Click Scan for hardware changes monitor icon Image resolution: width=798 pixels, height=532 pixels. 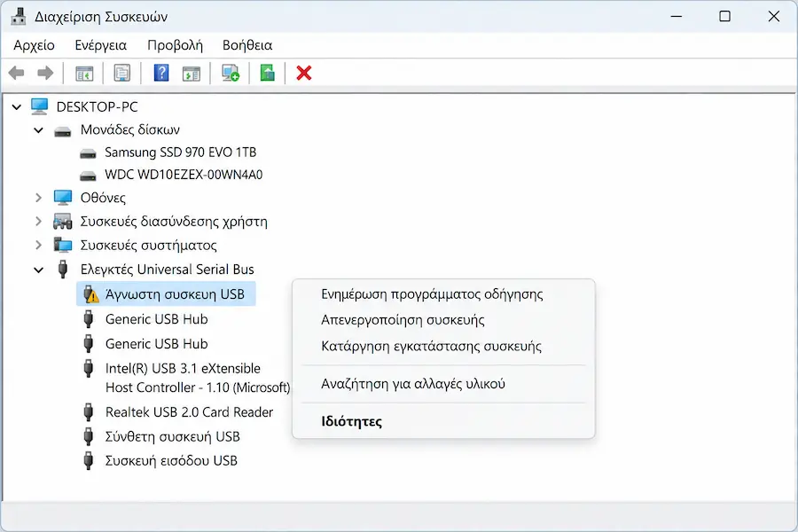(230, 73)
